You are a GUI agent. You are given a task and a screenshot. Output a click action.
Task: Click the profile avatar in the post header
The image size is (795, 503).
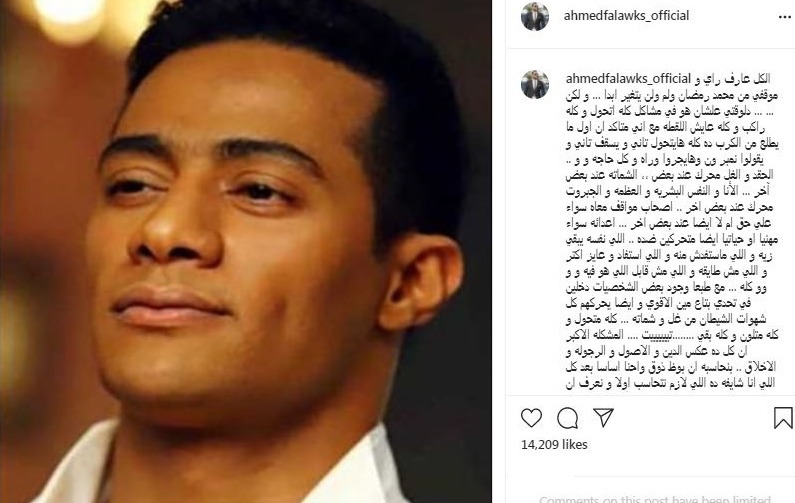(535, 16)
